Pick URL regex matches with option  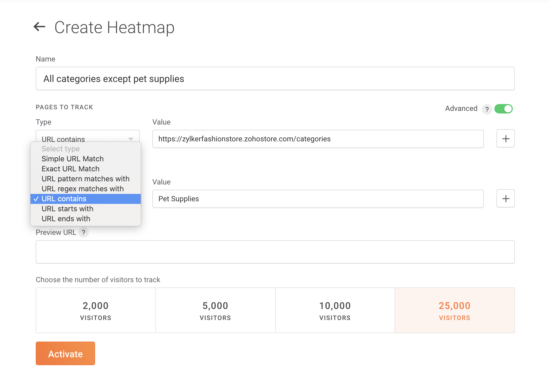pyautogui.click(x=82, y=189)
